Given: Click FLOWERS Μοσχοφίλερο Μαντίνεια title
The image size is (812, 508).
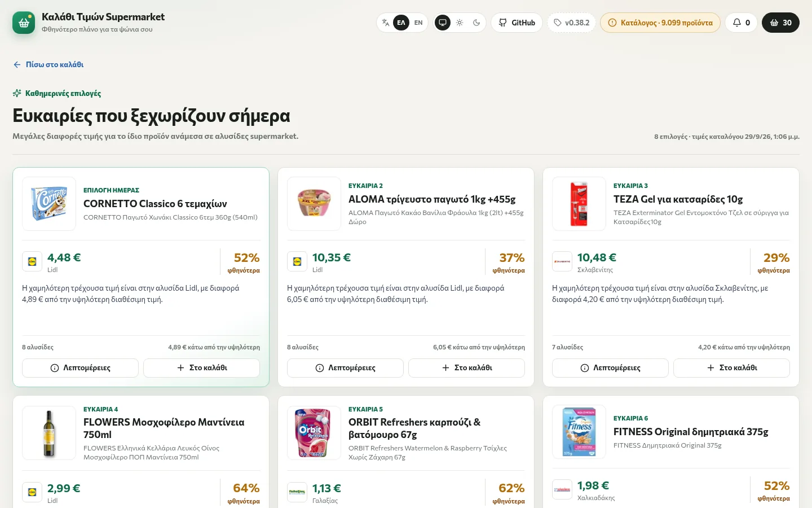Looking at the screenshot, I should pos(164,428).
